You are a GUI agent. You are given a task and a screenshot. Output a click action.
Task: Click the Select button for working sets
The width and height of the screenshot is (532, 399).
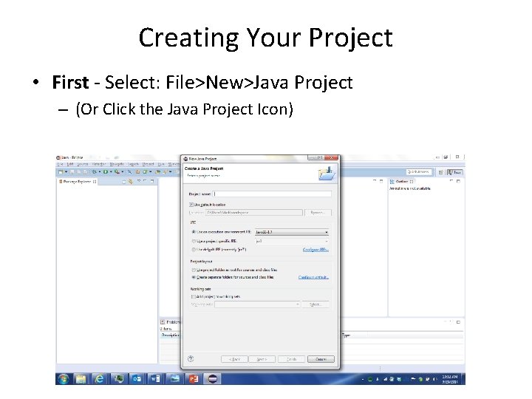(316, 304)
